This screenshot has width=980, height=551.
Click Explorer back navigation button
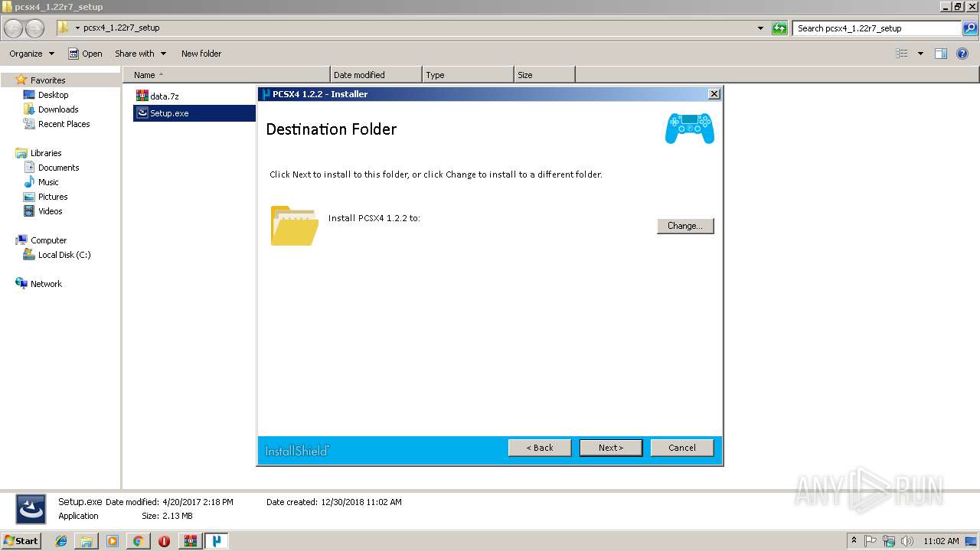click(x=14, y=28)
